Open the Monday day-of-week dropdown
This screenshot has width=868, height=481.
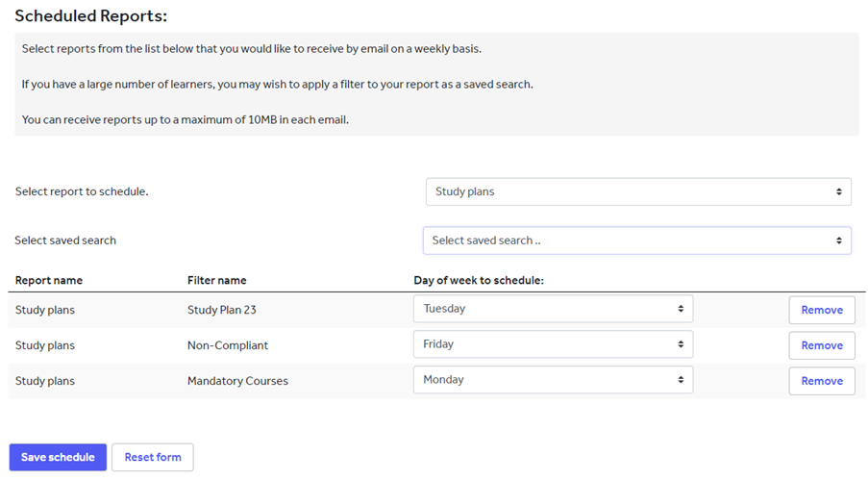[x=553, y=380]
